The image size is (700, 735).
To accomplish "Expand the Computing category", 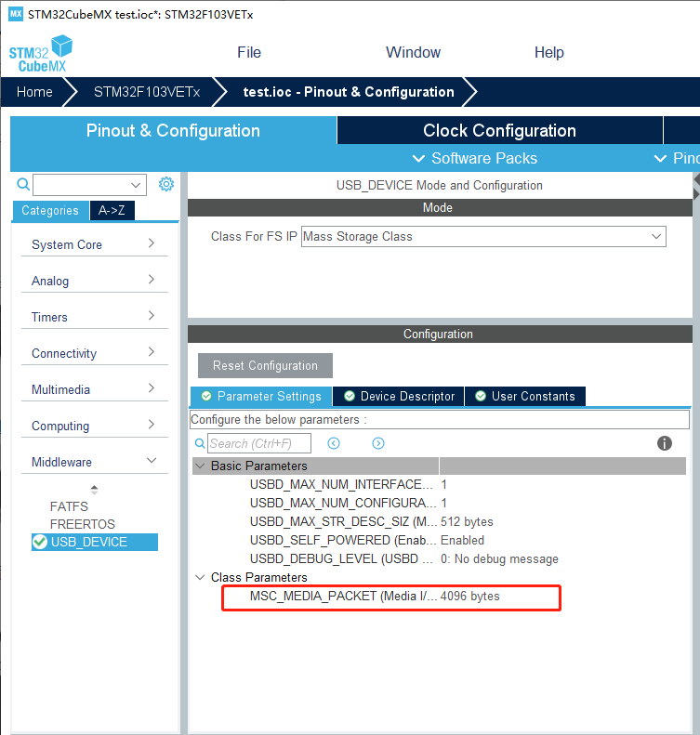I will point(94,426).
